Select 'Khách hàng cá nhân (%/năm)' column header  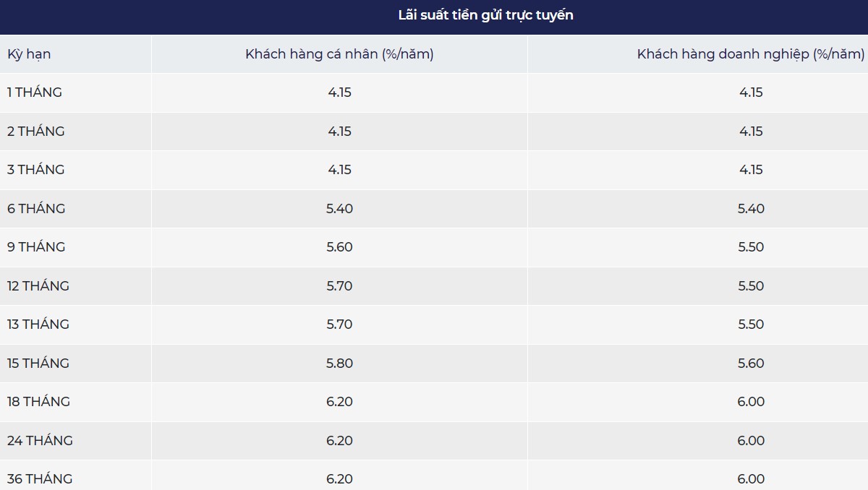click(x=339, y=54)
